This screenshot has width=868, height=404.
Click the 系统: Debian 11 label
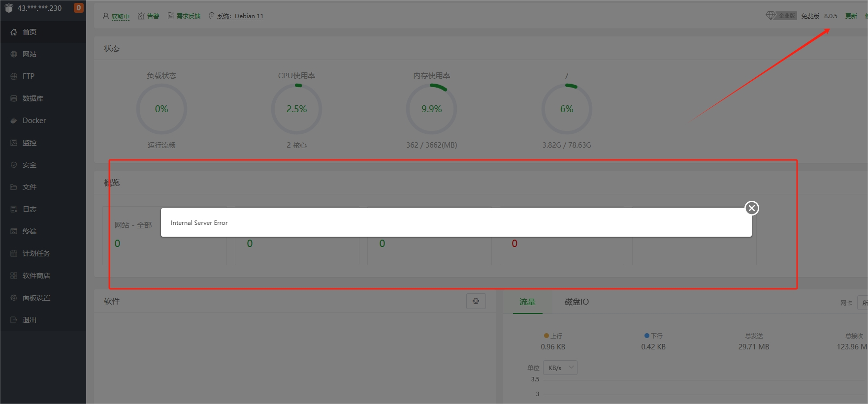pos(240,16)
